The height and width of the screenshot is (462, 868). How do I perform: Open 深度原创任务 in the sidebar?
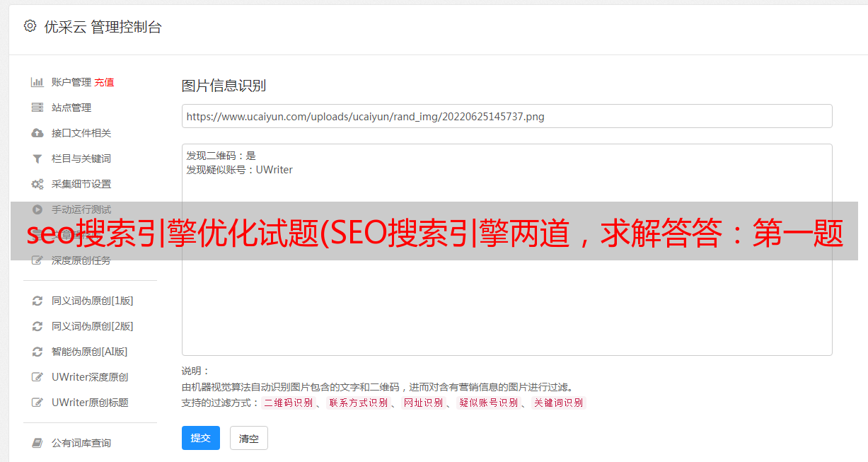click(81, 260)
